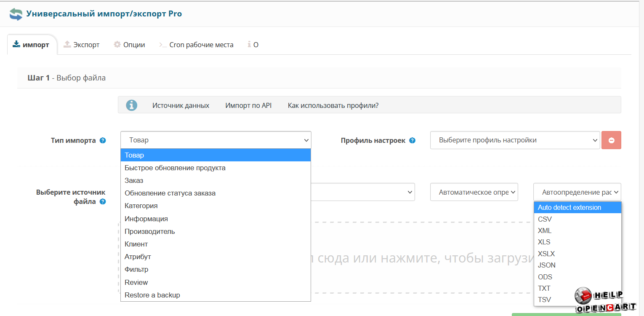The image size is (644, 316).
Task: Click Как использовать профили link
Action: pos(333,105)
